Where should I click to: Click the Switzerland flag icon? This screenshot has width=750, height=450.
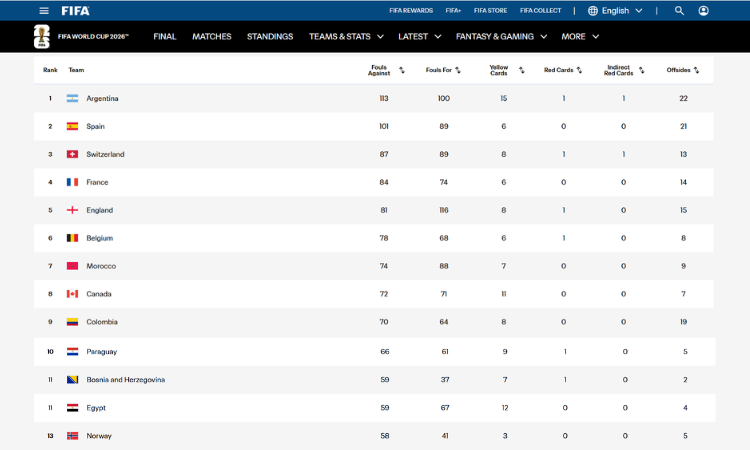click(72, 154)
